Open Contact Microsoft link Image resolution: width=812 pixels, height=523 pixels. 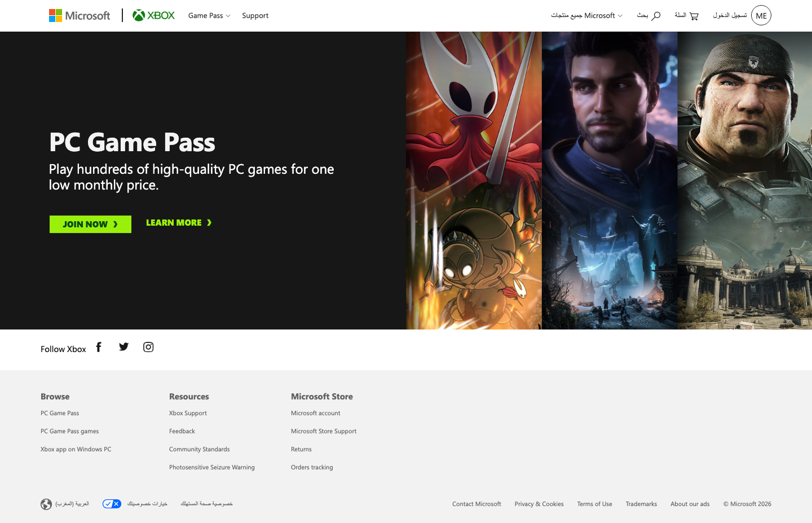click(476, 504)
